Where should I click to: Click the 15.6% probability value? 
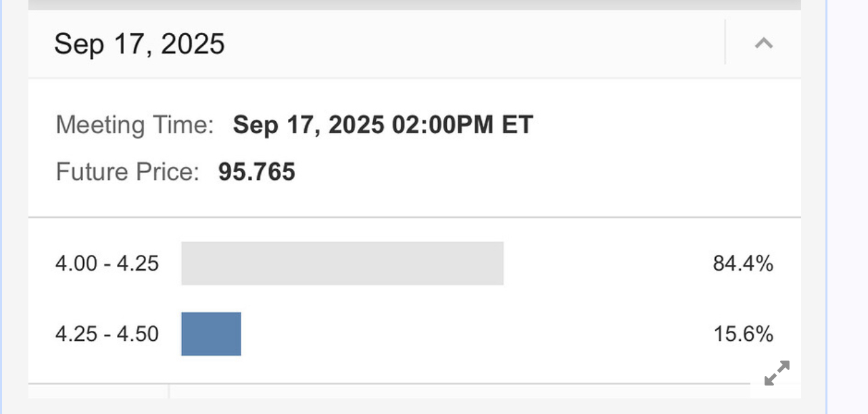[743, 334]
